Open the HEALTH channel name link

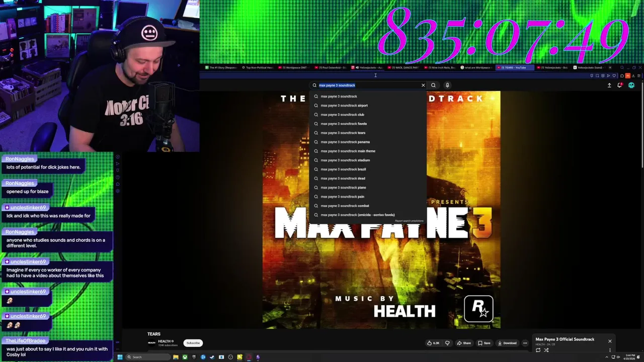click(x=164, y=341)
